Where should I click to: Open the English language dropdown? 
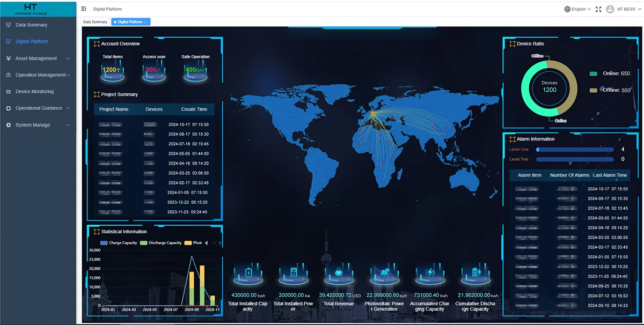pos(577,9)
